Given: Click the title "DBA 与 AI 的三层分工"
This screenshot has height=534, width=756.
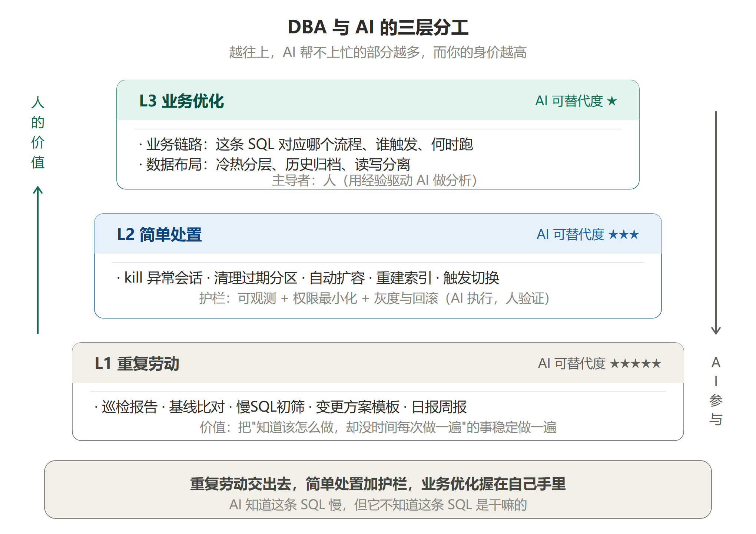Looking at the screenshot, I should (378, 27).
